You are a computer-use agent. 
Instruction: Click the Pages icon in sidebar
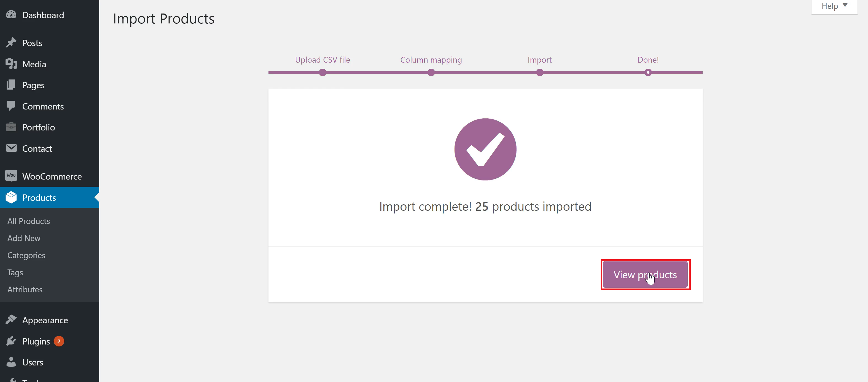pyautogui.click(x=11, y=85)
